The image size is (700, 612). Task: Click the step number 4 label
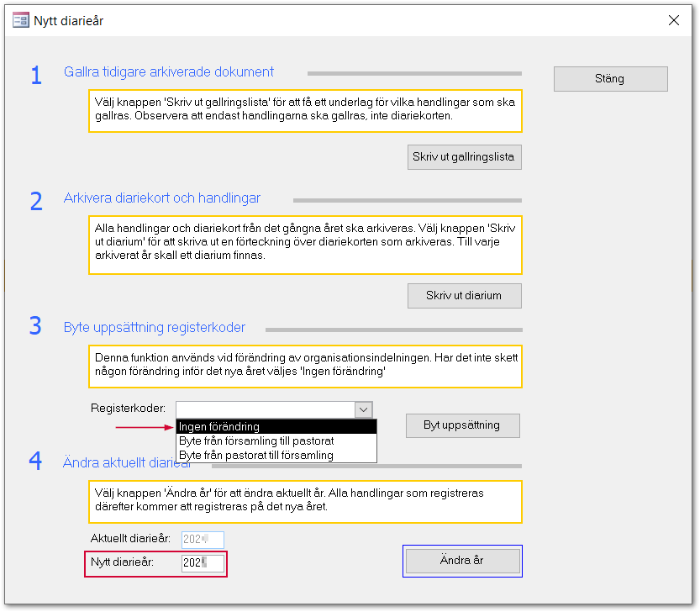(x=35, y=461)
